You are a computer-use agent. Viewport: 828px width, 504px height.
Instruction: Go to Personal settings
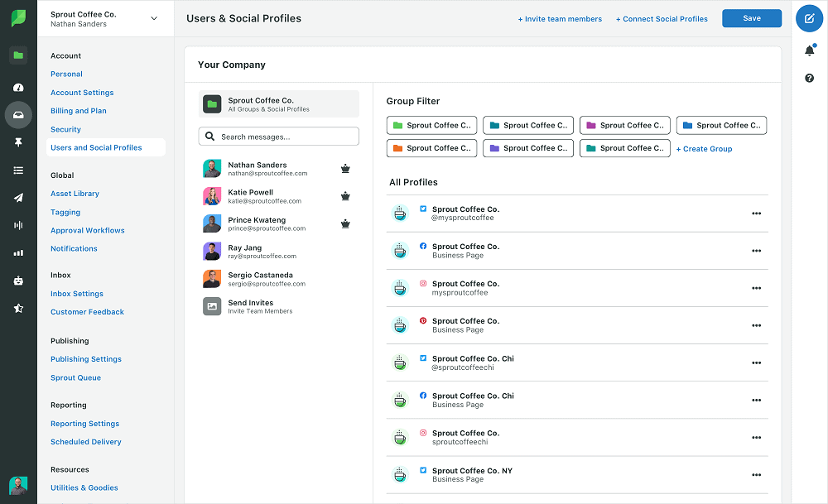[x=66, y=74]
